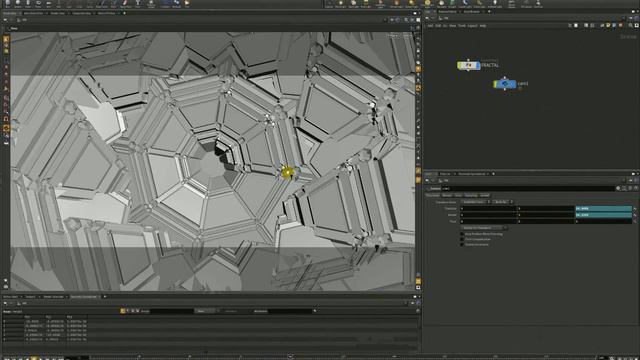Click the blue palette icon in network toolbar
Screen dimensions: 640x360
coord(614,25)
